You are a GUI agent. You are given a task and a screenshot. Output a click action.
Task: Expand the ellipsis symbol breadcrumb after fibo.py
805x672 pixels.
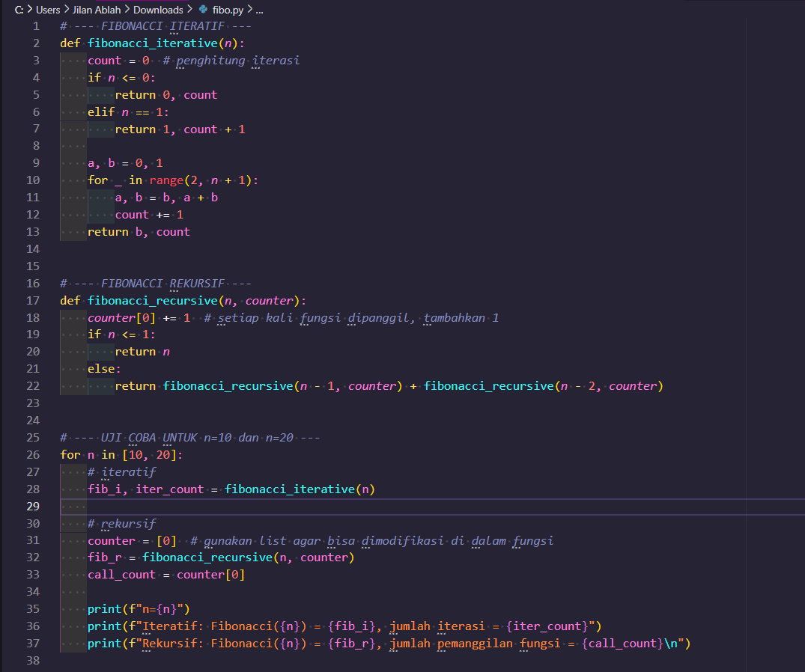(259, 10)
